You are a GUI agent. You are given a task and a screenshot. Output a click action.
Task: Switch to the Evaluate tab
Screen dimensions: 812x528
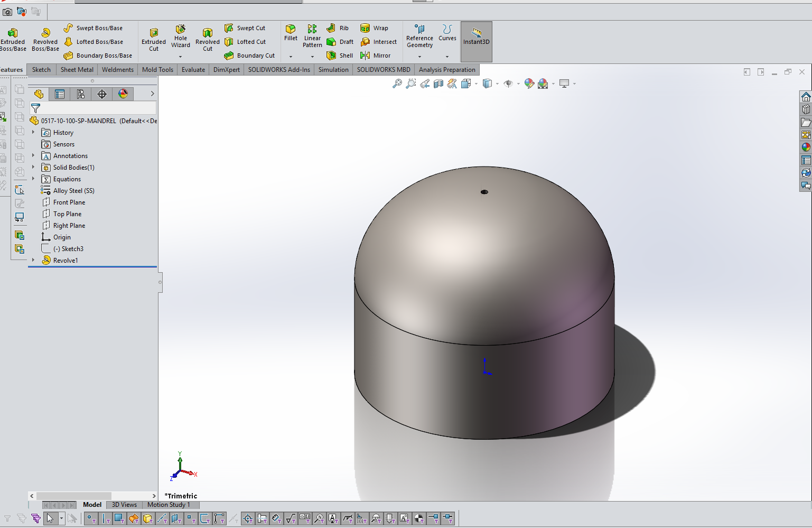click(193, 69)
